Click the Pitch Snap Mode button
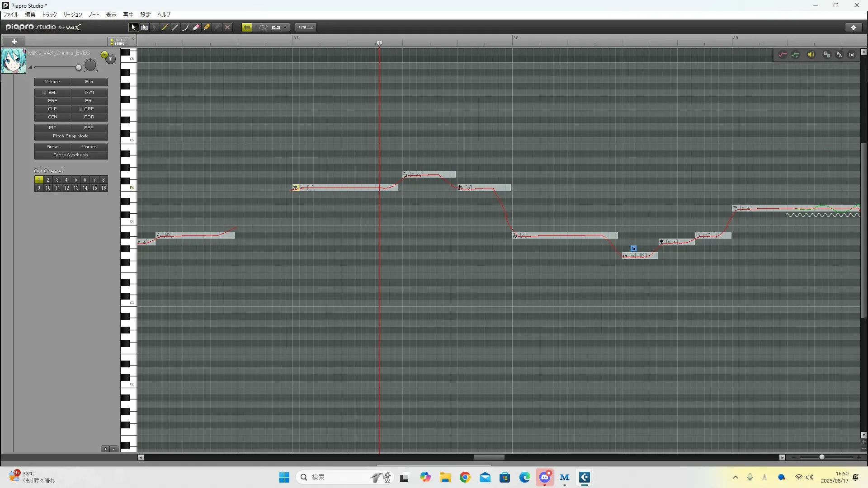Screen dimensions: 868x488 click(71, 136)
